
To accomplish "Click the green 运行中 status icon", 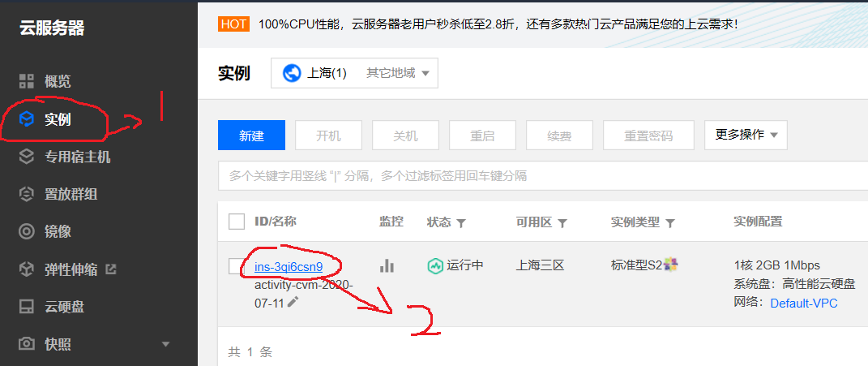I will (x=435, y=265).
